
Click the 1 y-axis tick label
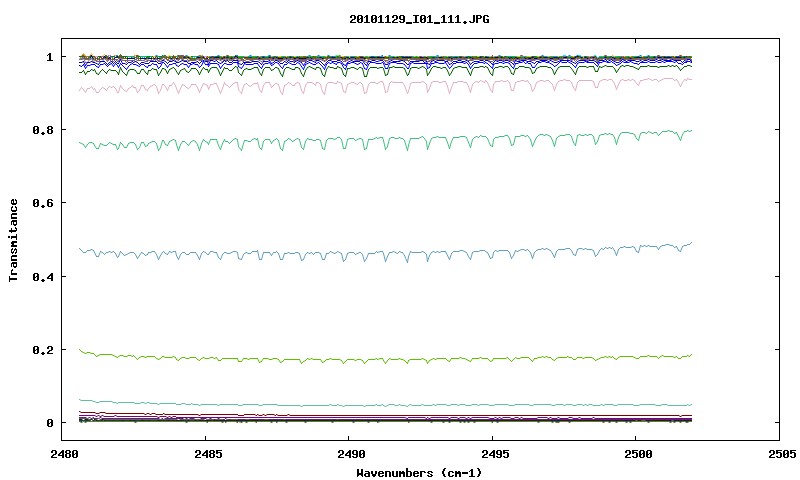(49, 57)
